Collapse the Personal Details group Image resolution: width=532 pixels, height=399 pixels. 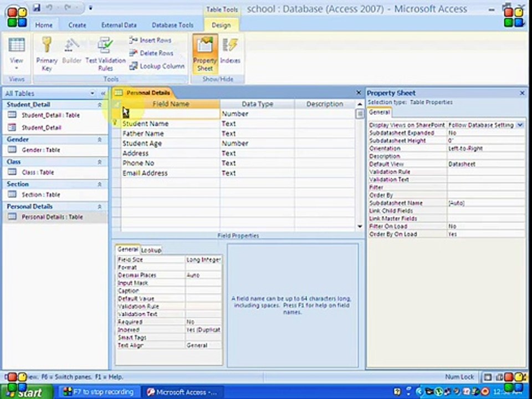[99, 207]
